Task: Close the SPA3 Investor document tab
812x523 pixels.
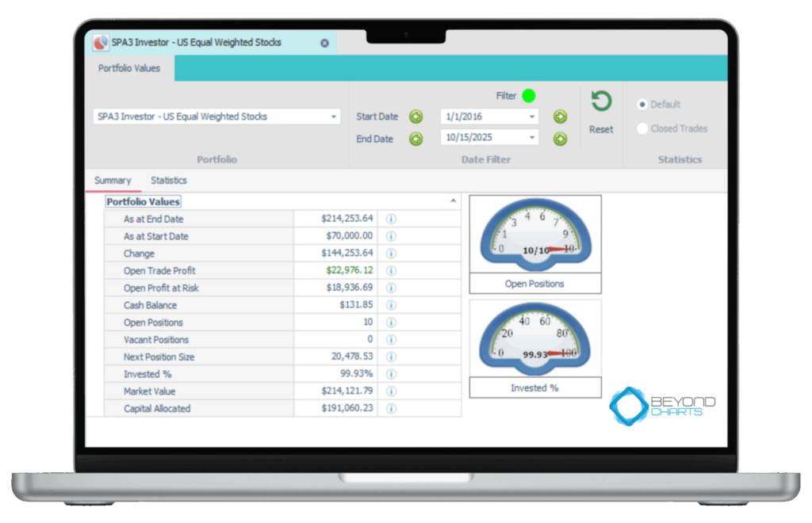Action: pyautogui.click(x=324, y=43)
